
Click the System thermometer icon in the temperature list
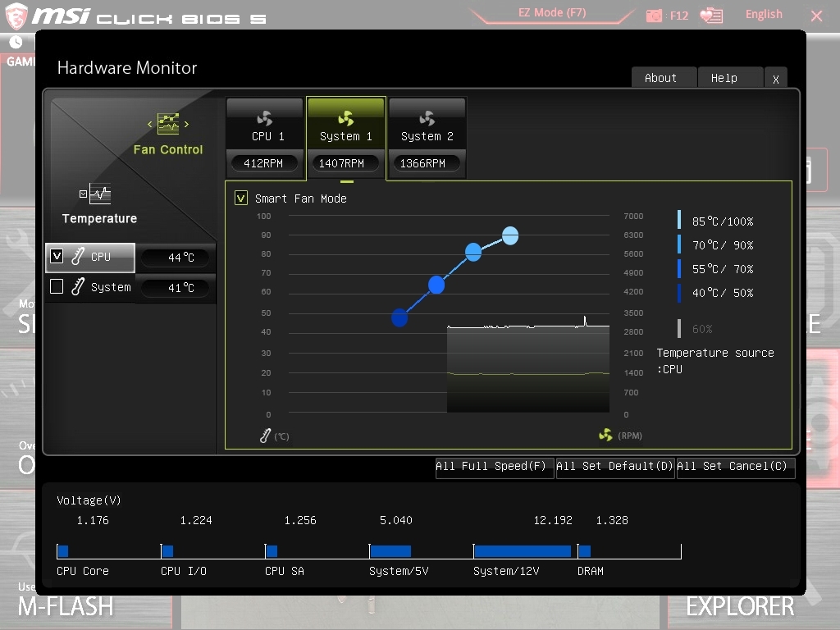(78, 287)
